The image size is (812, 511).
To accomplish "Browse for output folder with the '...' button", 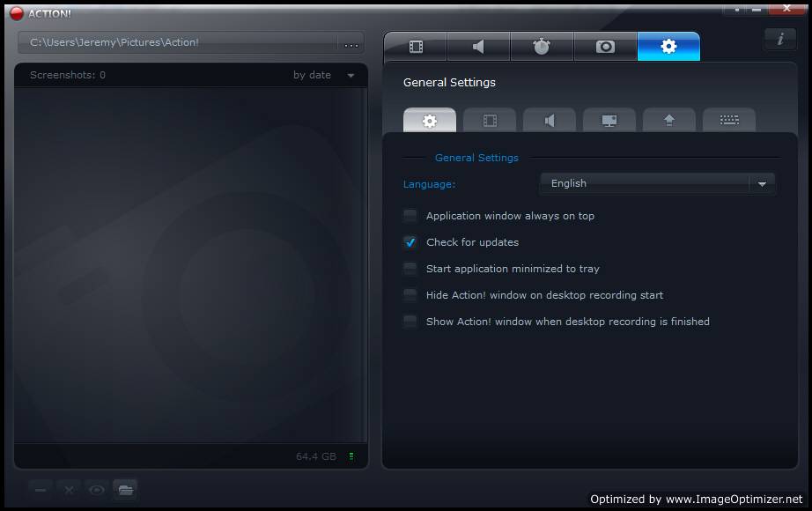I will (x=351, y=43).
